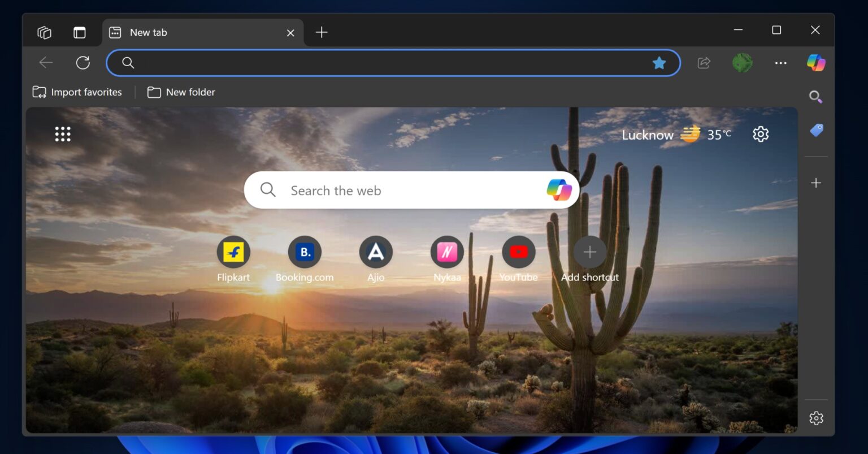Open the Settings and more menu
The image size is (868, 454).
pos(780,63)
